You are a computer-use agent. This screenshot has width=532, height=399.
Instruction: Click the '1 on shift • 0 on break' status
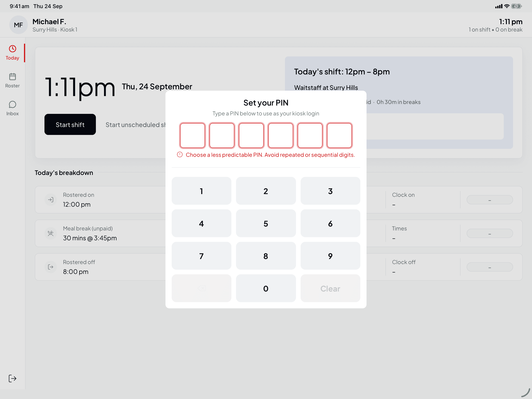[495, 30]
